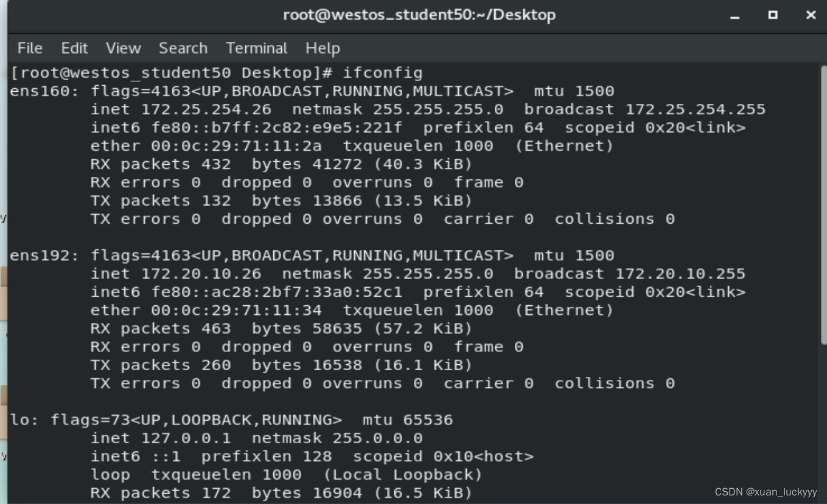Open the Edit menu
This screenshot has width=827, height=504.
[74, 48]
